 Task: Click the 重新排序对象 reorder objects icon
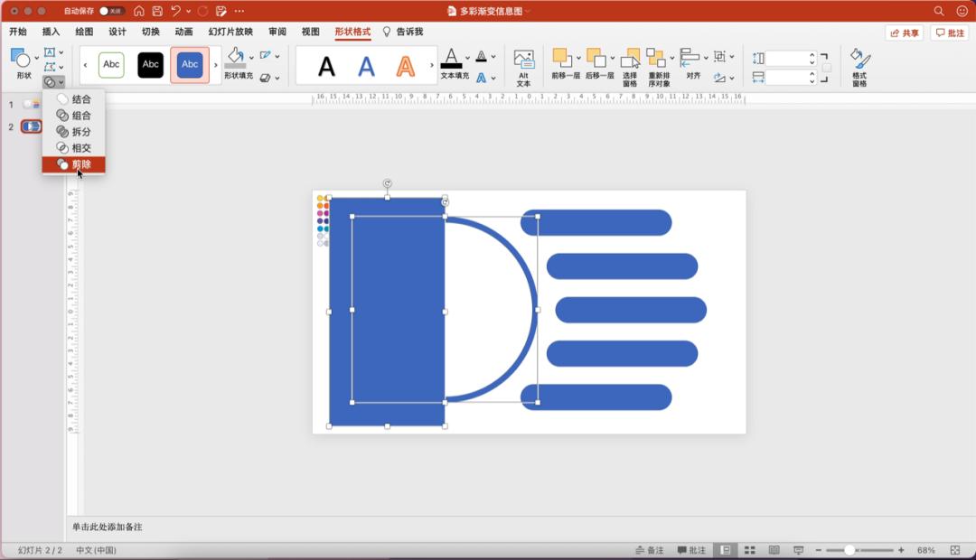point(656,59)
